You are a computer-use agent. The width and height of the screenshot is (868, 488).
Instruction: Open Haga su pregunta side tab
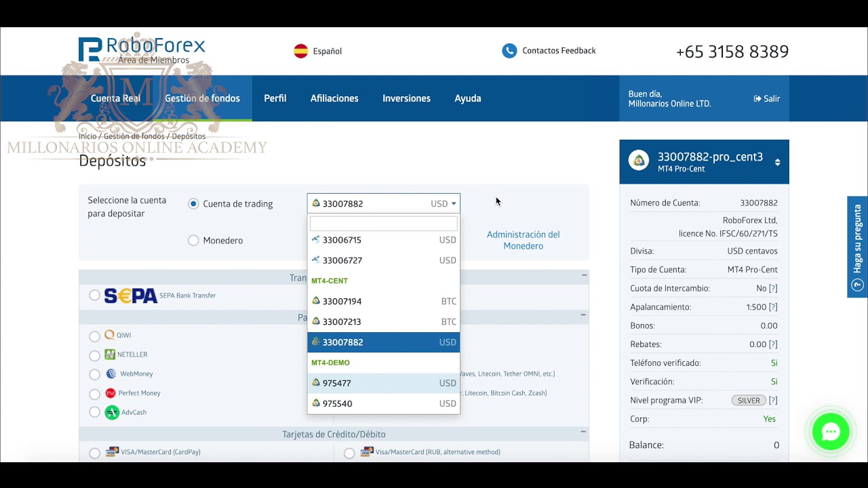pos(857,247)
